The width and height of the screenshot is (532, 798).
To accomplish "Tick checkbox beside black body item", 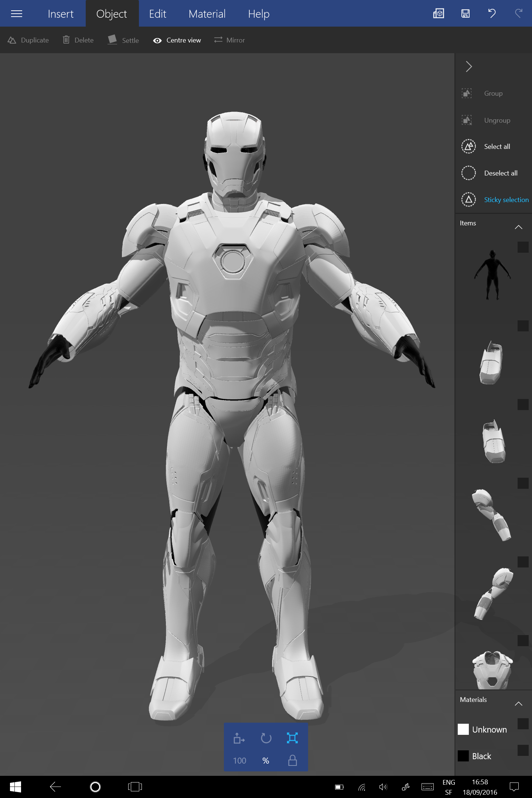I will tap(523, 247).
